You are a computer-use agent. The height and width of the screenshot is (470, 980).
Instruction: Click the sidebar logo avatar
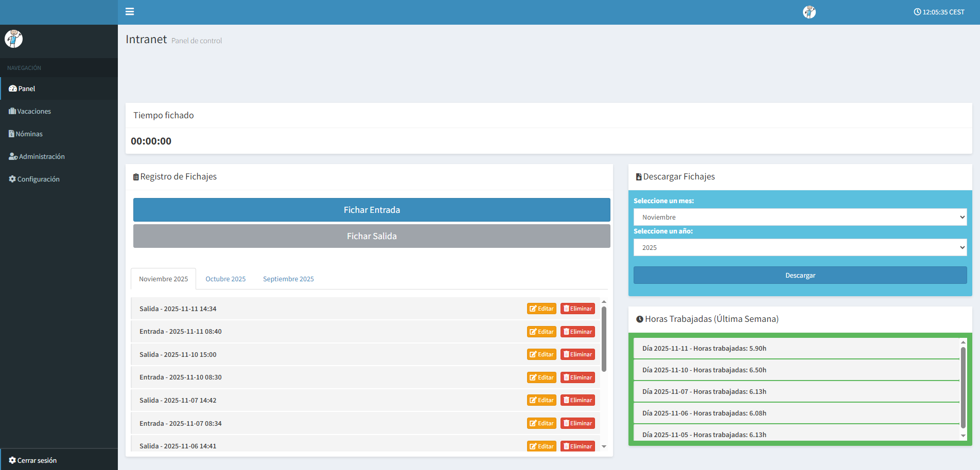(14, 39)
